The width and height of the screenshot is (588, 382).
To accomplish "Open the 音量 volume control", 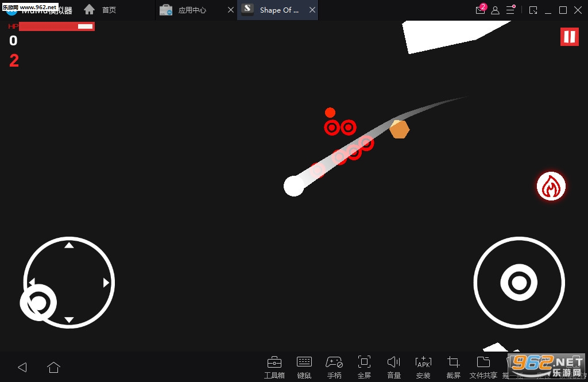I will coord(394,368).
